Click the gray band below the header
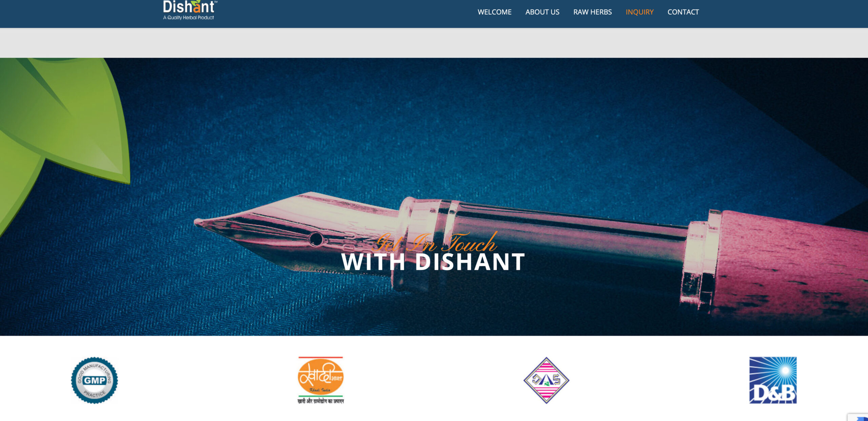Image resolution: width=868 pixels, height=421 pixels. (x=434, y=43)
